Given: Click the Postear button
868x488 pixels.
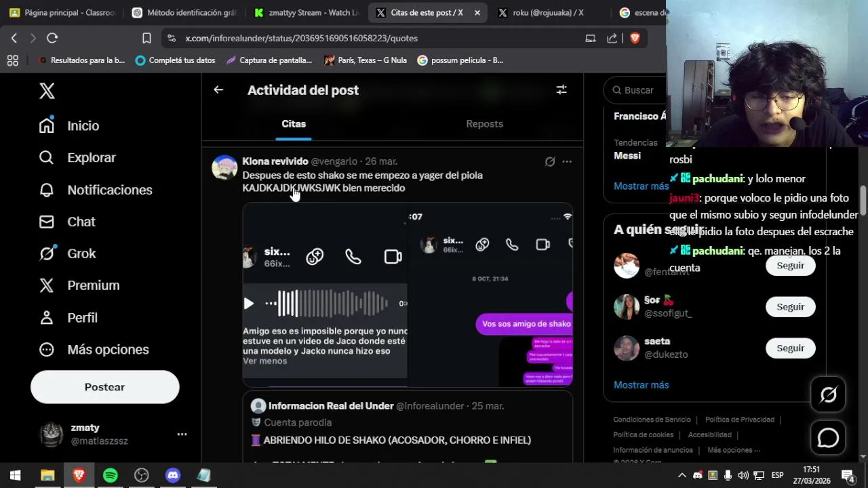Looking at the screenshot, I should pyautogui.click(x=104, y=387).
